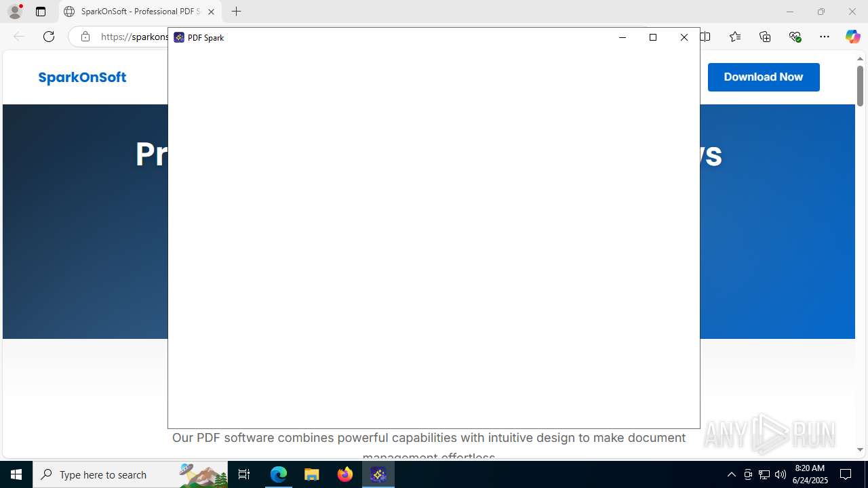Screen dimensions: 868x488
Task: Click the taskbar search box
Action: pos(130,474)
